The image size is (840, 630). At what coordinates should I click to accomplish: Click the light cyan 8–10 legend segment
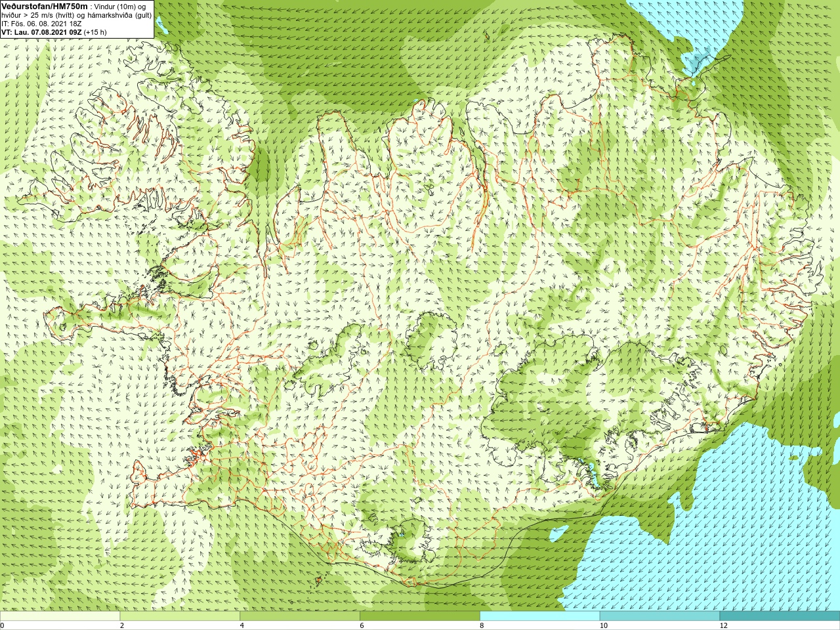click(x=540, y=616)
